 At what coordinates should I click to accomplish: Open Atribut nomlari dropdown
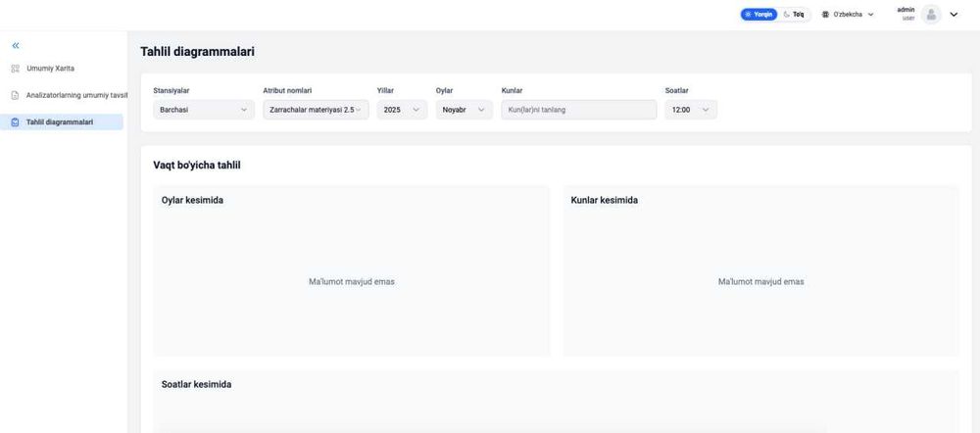click(316, 110)
